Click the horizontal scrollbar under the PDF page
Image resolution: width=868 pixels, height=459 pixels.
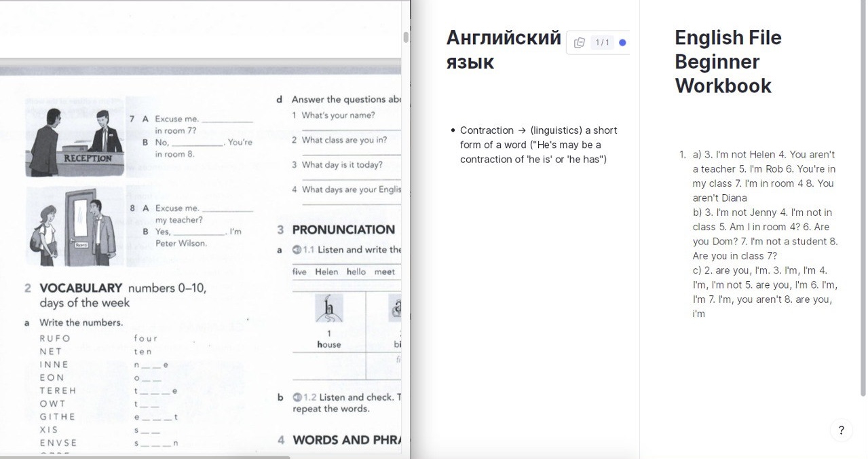145,457
